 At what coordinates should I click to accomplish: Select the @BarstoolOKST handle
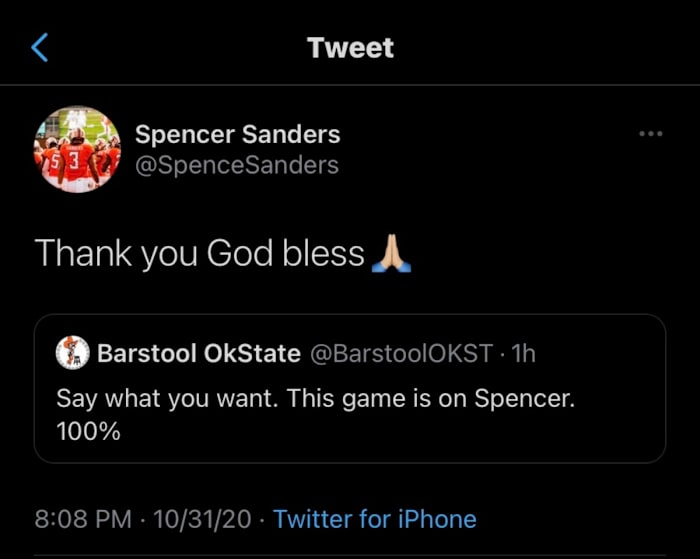(402, 353)
